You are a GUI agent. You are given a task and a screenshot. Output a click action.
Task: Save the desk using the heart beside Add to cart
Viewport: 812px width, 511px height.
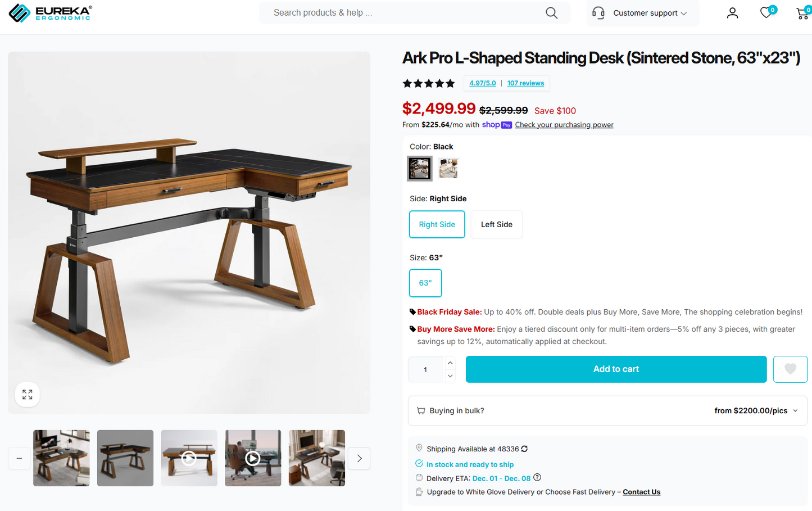(x=790, y=369)
